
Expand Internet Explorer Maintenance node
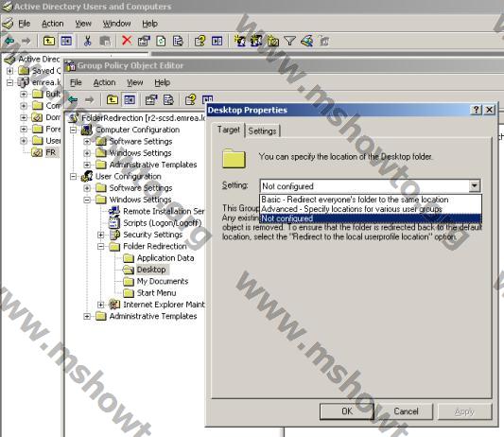point(101,305)
